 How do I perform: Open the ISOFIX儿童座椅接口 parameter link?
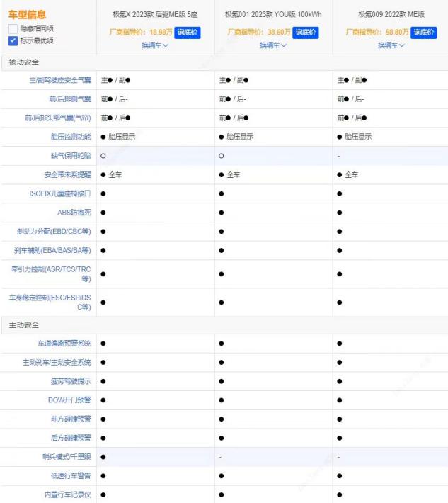coord(60,193)
